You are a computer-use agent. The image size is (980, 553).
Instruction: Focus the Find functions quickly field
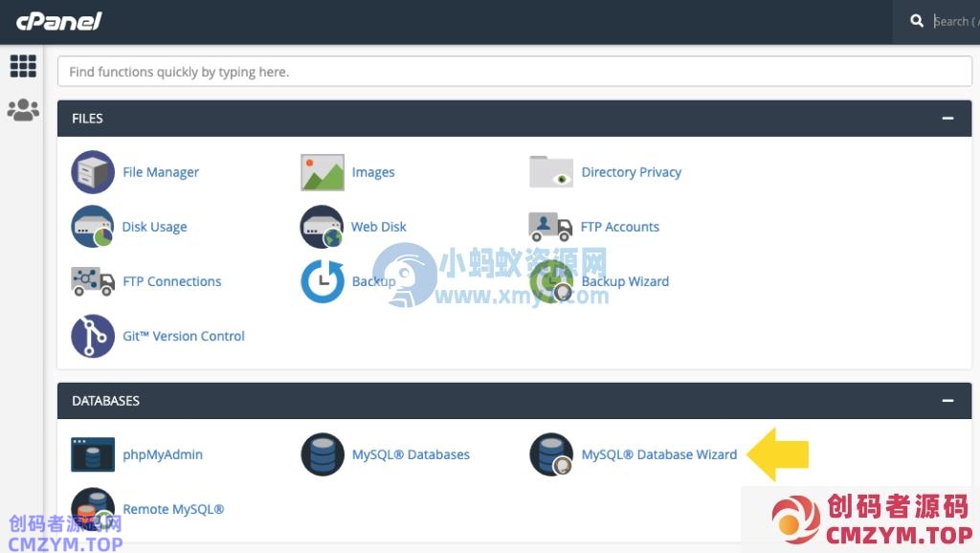(x=515, y=72)
